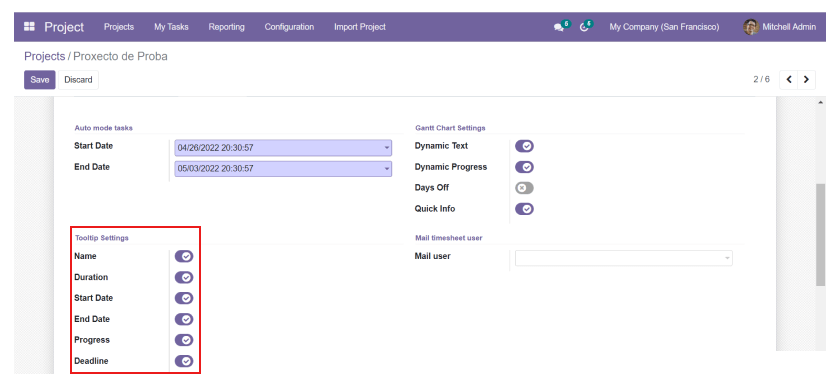Open the Mitchell Admin user menu
Viewport: 840px width, 385px height.
coord(780,27)
